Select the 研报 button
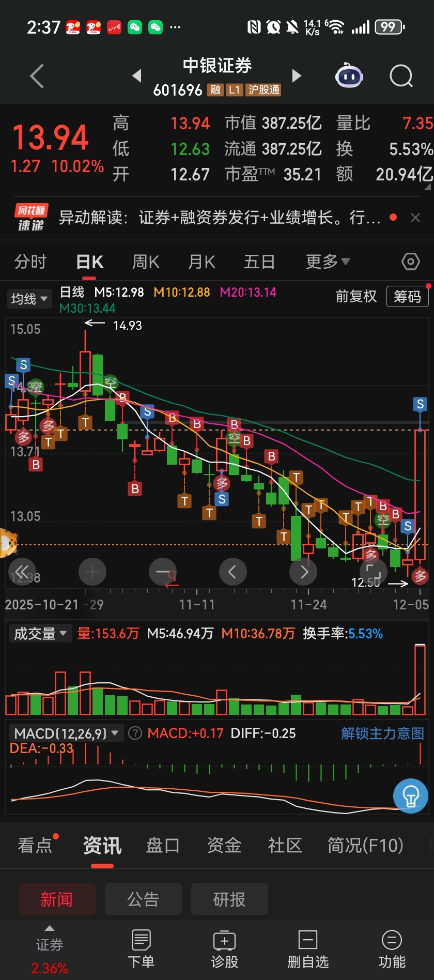Viewport: 434px width, 980px height. click(229, 899)
